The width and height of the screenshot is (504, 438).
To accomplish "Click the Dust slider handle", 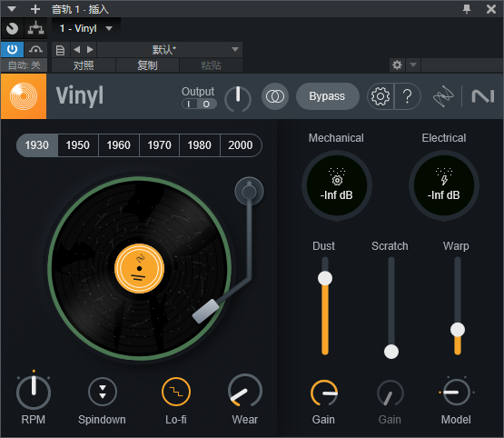I will point(325,278).
